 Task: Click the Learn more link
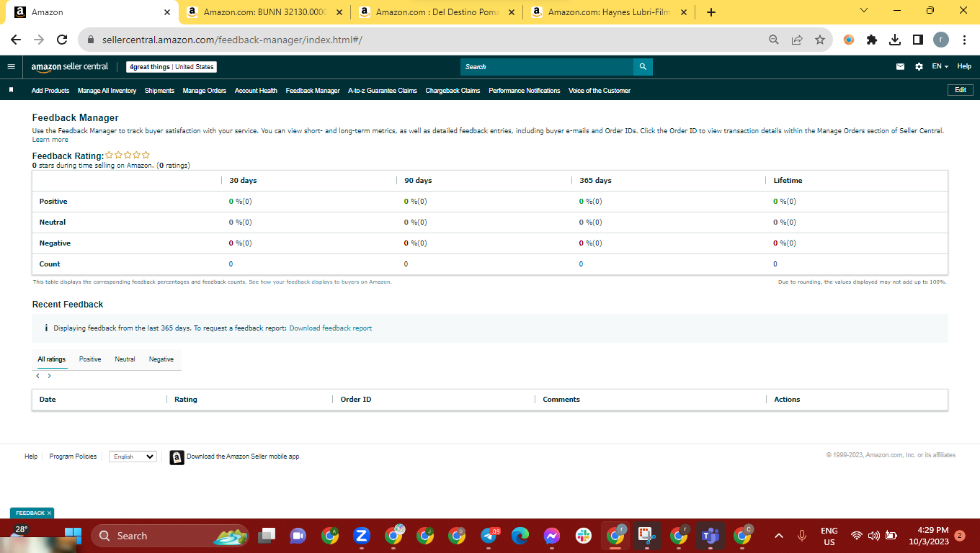50,140
